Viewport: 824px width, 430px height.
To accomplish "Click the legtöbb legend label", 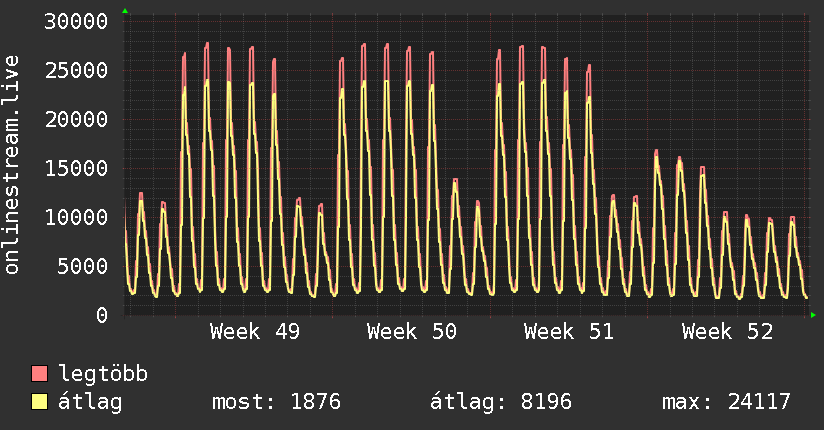I will [x=103, y=374].
